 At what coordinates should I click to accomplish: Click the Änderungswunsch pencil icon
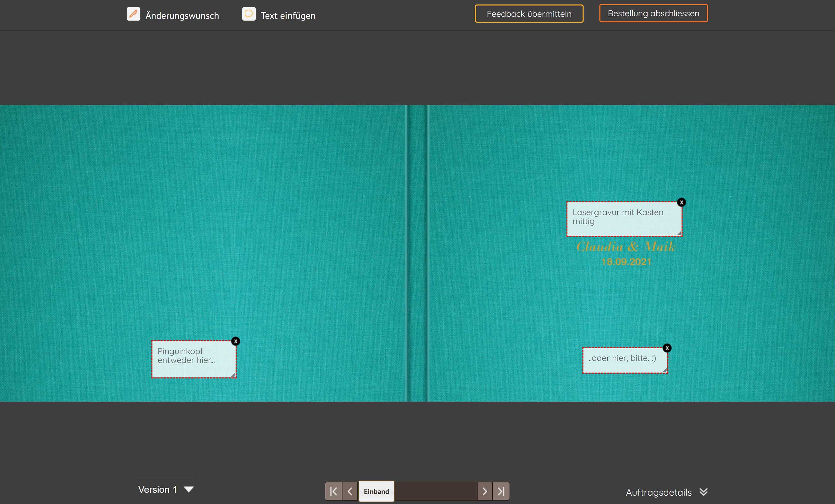pos(133,14)
